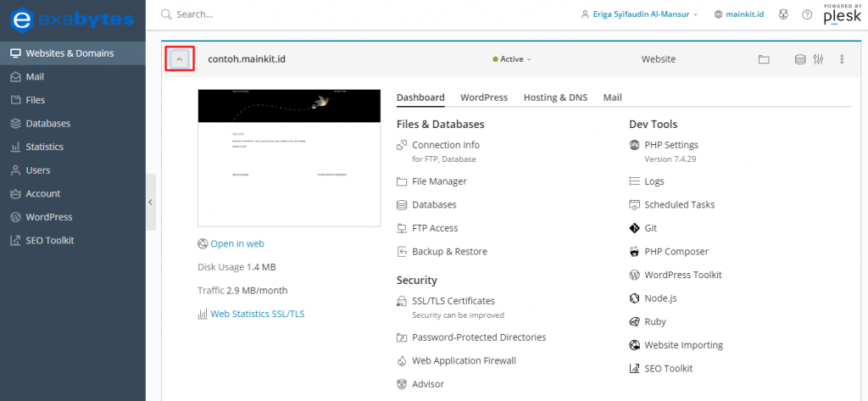Open SEO Toolkit in the sidebar
Viewport: 868px width, 401px height.
(73, 241)
